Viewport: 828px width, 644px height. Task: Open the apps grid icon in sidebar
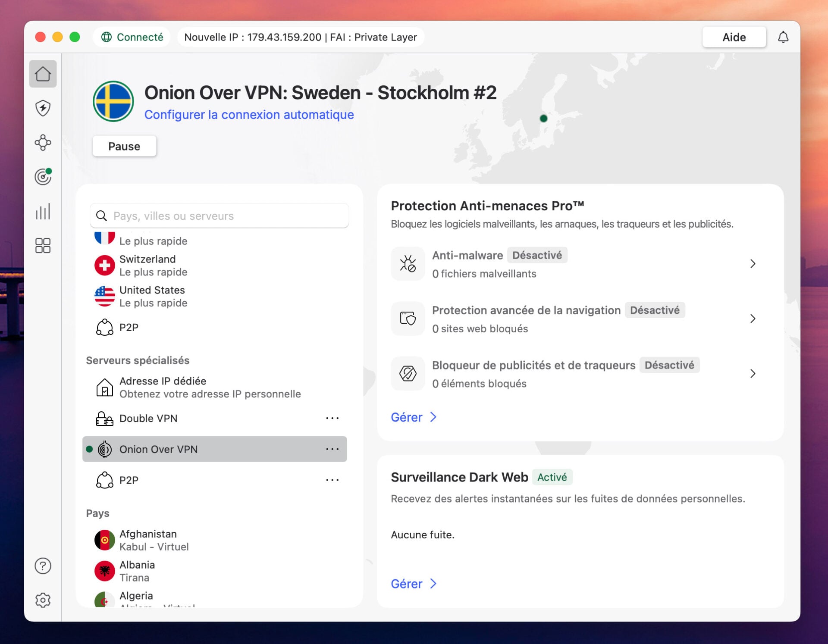click(43, 246)
